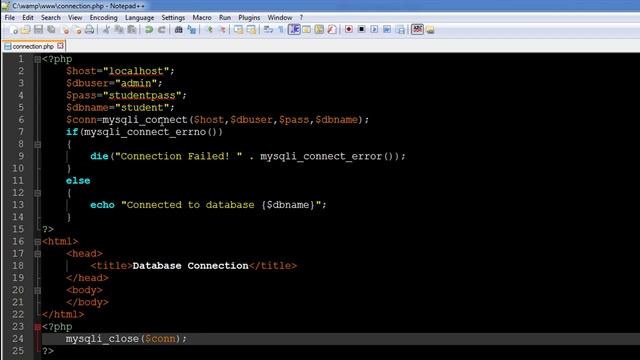Click the Close All documents toolbar icon

77,29
